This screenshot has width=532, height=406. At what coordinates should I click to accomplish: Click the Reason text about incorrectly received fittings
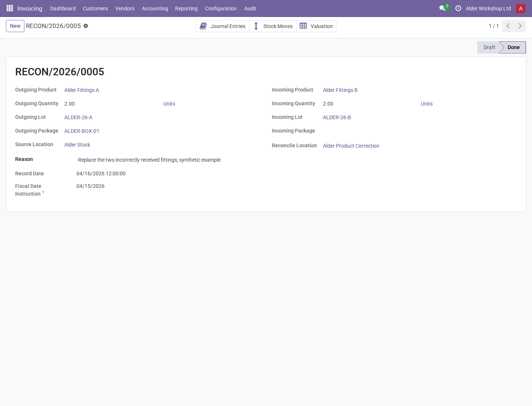(150, 160)
